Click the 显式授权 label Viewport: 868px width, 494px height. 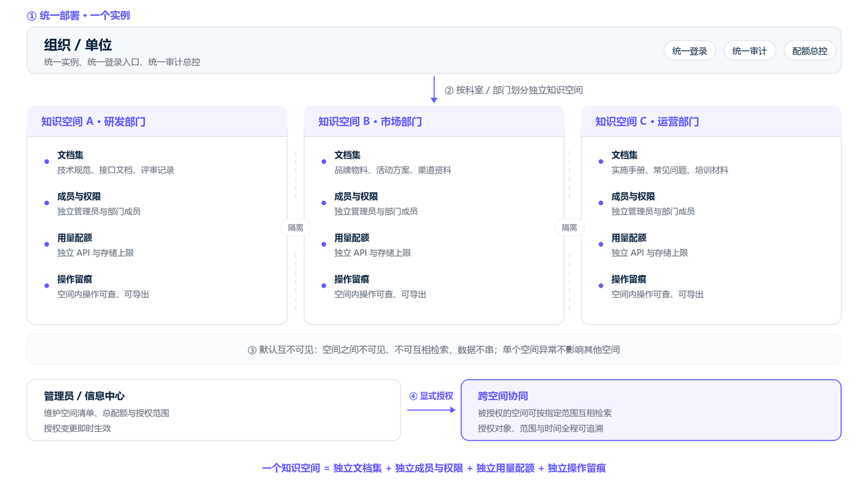click(x=431, y=396)
